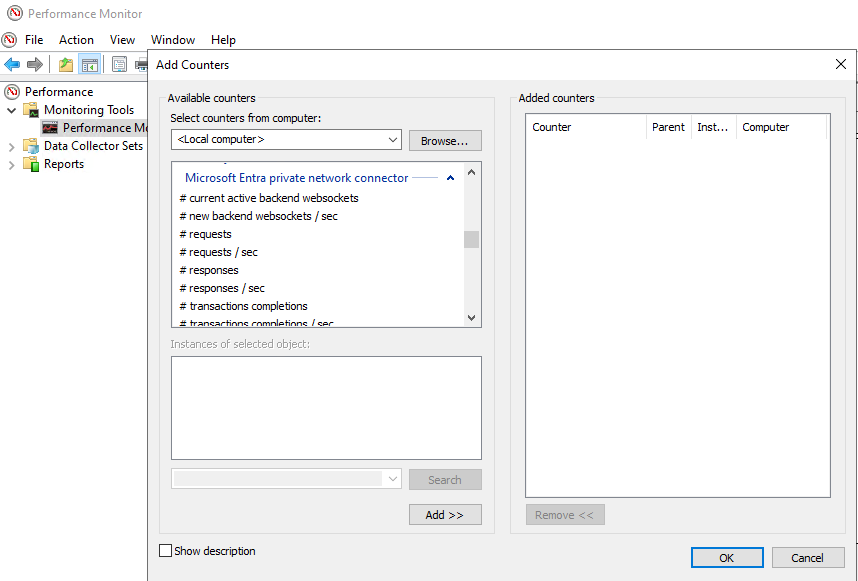This screenshot has height=581, width=858.
Task: Click the blue Back arrow in toolbar
Action: (12, 65)
